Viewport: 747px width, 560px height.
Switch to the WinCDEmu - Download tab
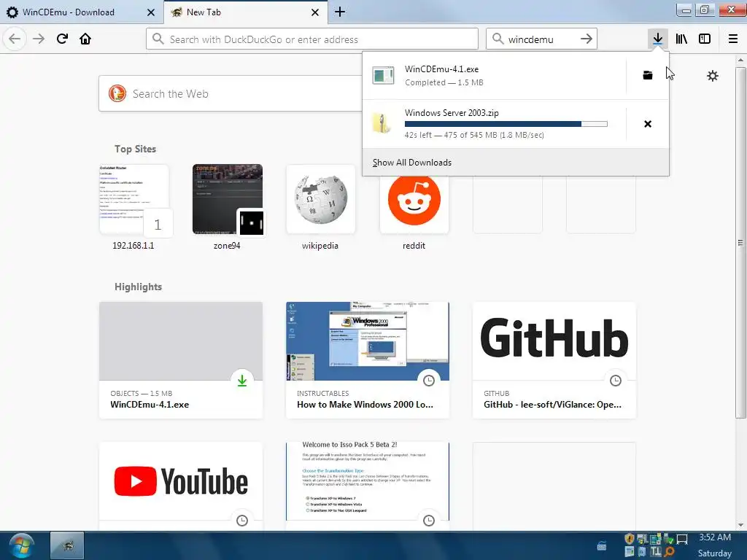point(82,12)
